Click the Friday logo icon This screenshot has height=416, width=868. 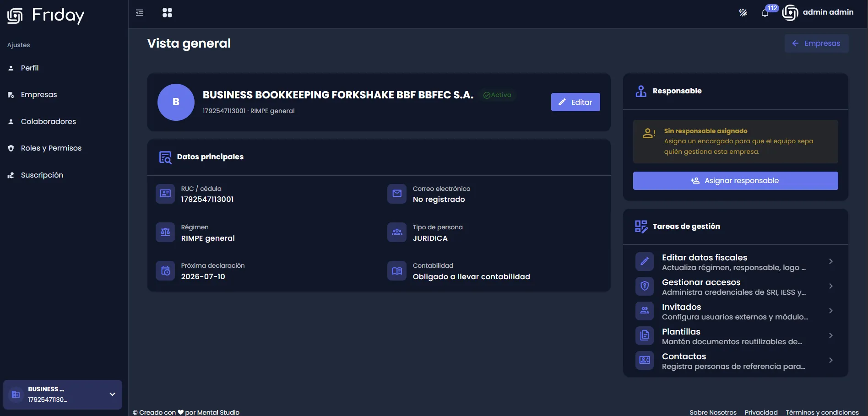(15, 16)
